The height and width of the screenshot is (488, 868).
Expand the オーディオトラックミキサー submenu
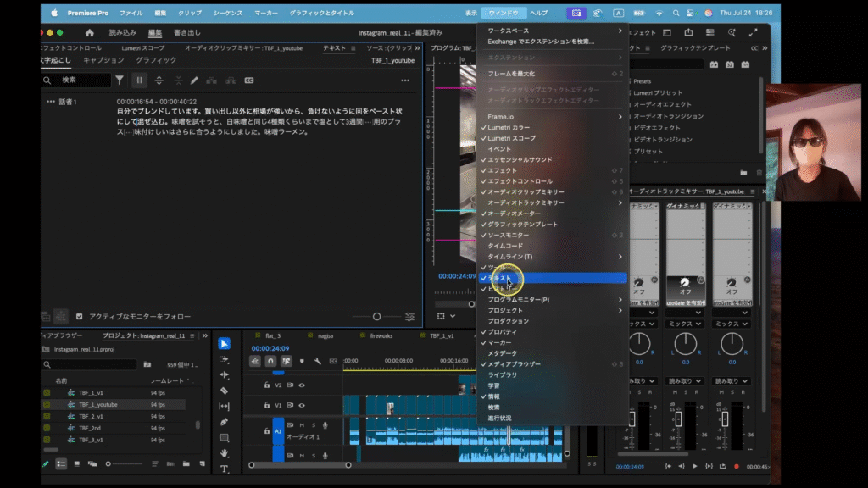pyautogui.click(x=620, y=202)
